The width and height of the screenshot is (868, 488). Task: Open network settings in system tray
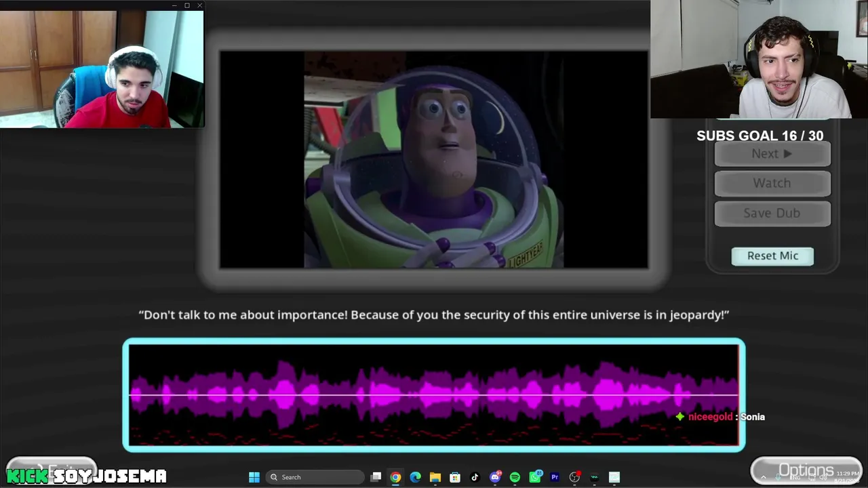tap(814, 477)
